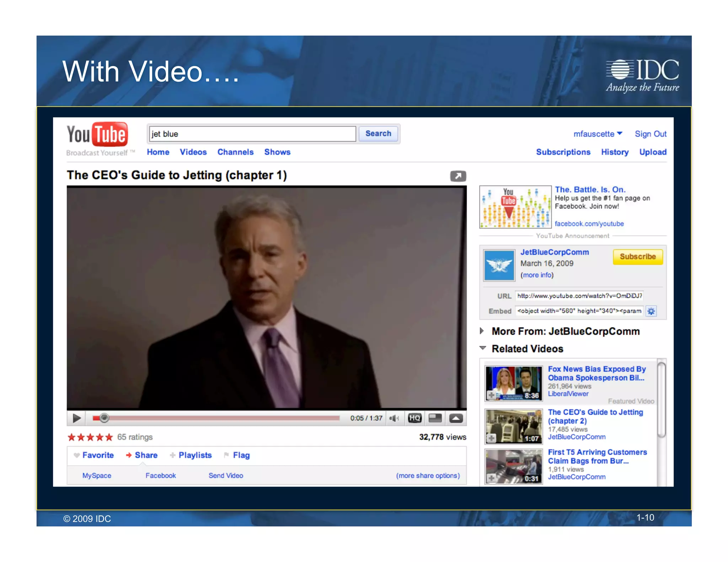Open Fox News Bias Exposed video thumbnail
Screen dimensions: 728x562
click(x=513, y=383)
